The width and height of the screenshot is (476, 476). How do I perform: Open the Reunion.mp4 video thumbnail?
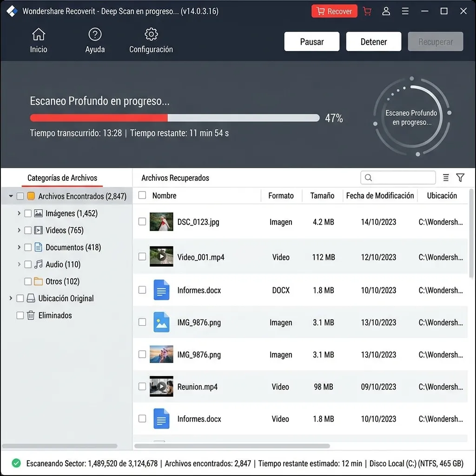(x=161, y=386)
